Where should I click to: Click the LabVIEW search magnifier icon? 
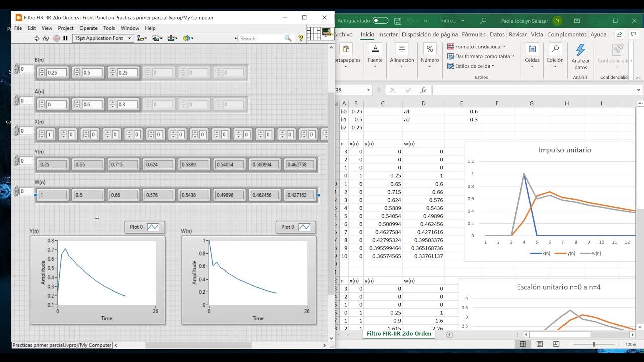pos(288,38)
